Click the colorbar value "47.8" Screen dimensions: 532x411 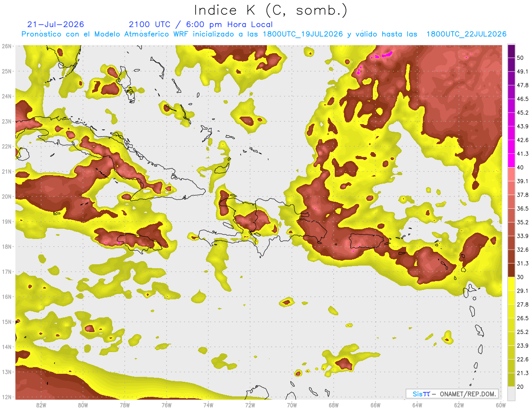coord(523,85)
